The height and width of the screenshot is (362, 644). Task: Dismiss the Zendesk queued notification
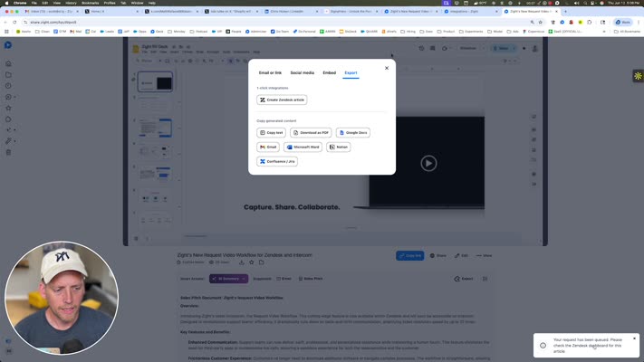(x=634, y=338)
